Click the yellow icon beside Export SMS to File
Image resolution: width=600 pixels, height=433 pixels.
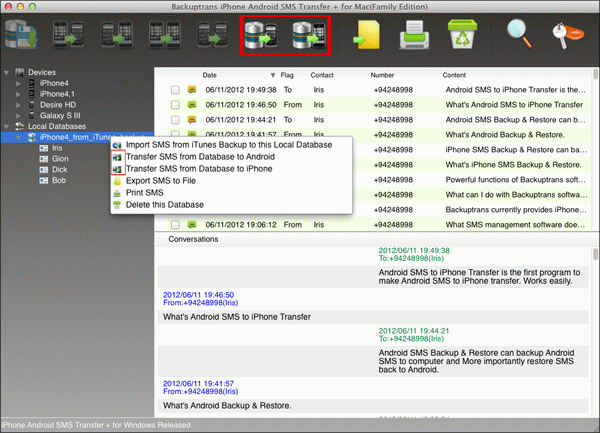pyautogui.click(x=117, y=181)
